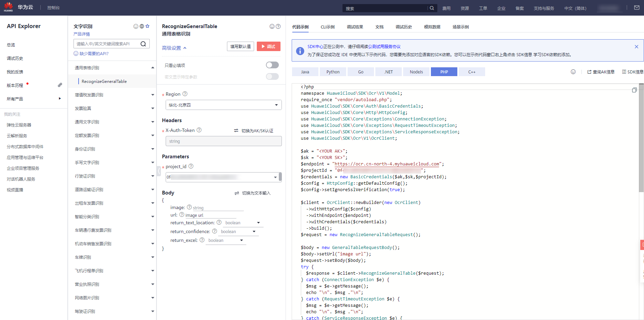This screenshot has height=320, width=644.
Task: Show help for url body field
Action: [182, 214]
